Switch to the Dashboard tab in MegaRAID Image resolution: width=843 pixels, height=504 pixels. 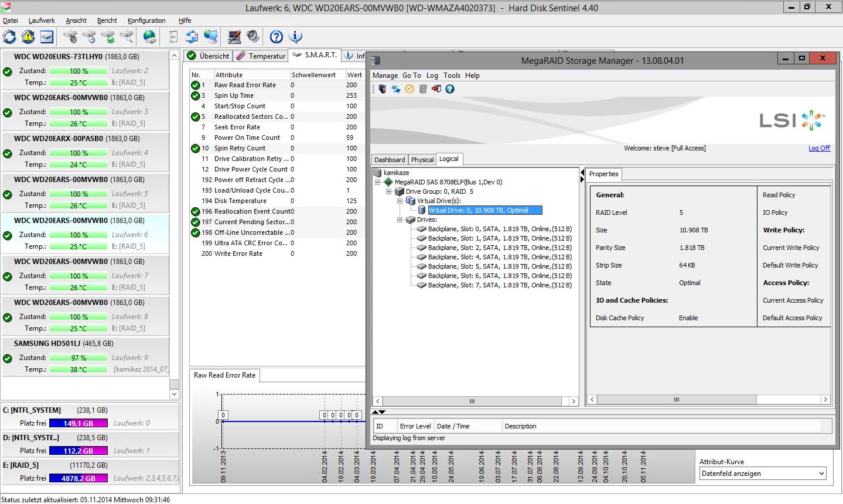click(x=390, y=159)
